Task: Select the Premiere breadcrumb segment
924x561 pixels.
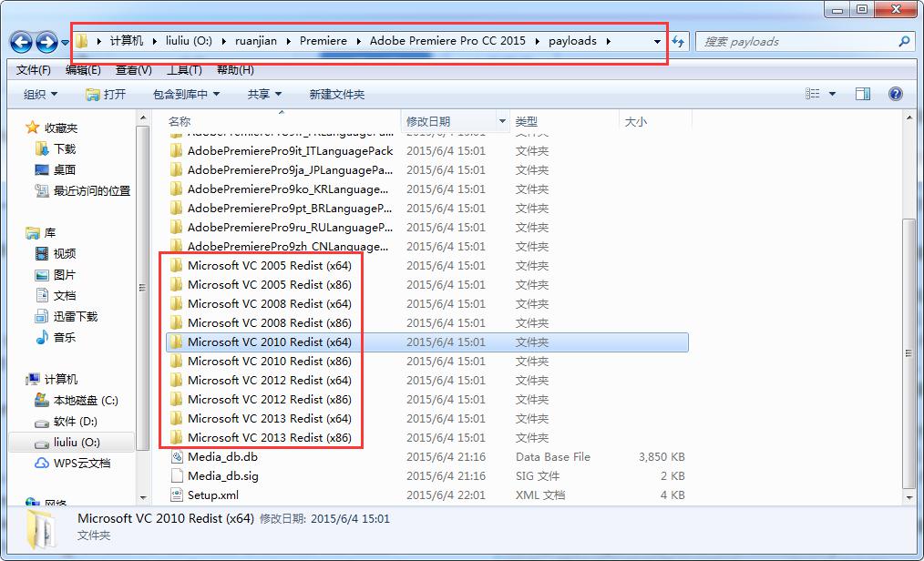Action: [323, 41]
